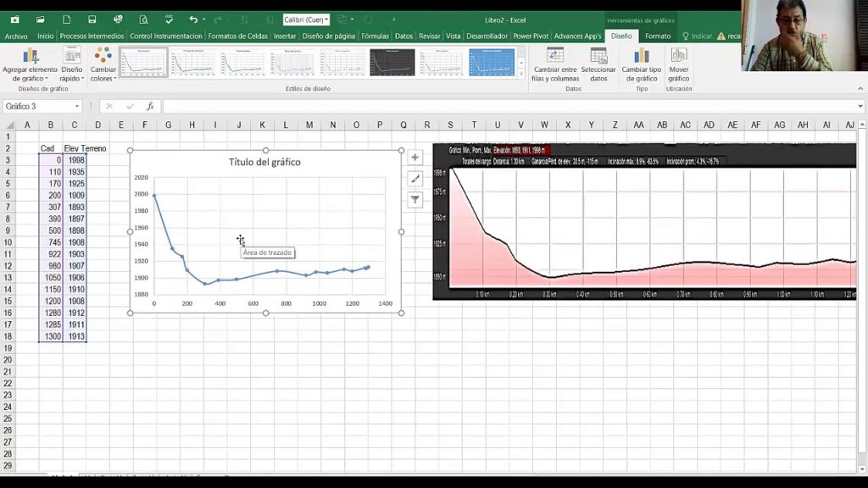This screenshot has height=488, width=868.
Task: Select cell with value 745
Action: pyautogui.click(x=51, y=242)
